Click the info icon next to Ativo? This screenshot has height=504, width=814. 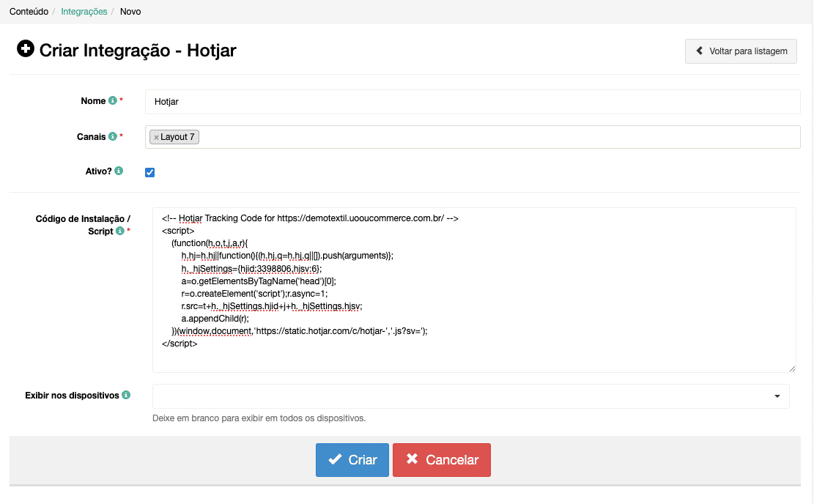click(x=119, y=171)
